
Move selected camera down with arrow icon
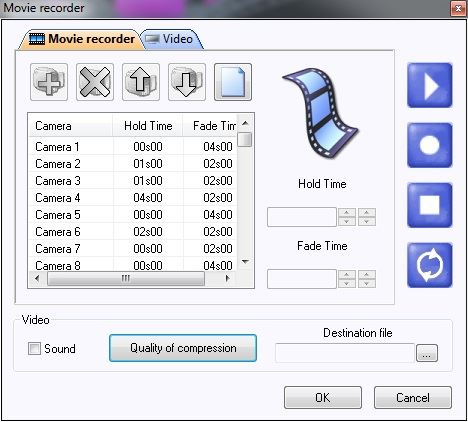point(187,82)
